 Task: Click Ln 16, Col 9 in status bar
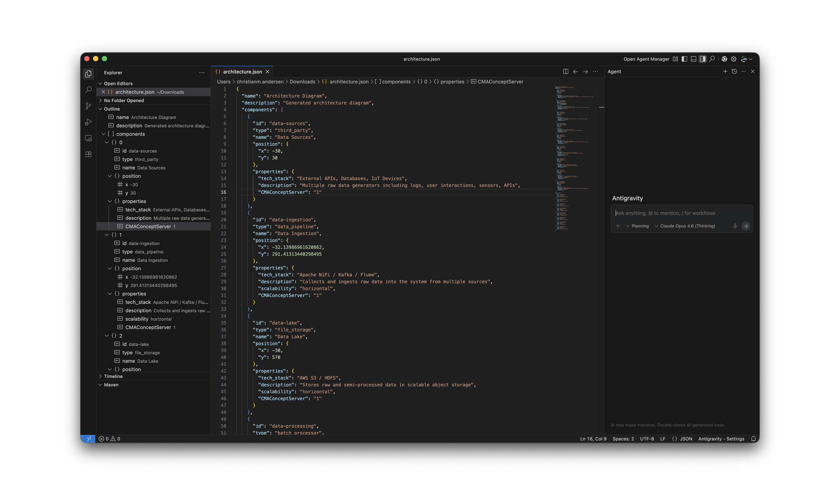click(x=593, y=438)
